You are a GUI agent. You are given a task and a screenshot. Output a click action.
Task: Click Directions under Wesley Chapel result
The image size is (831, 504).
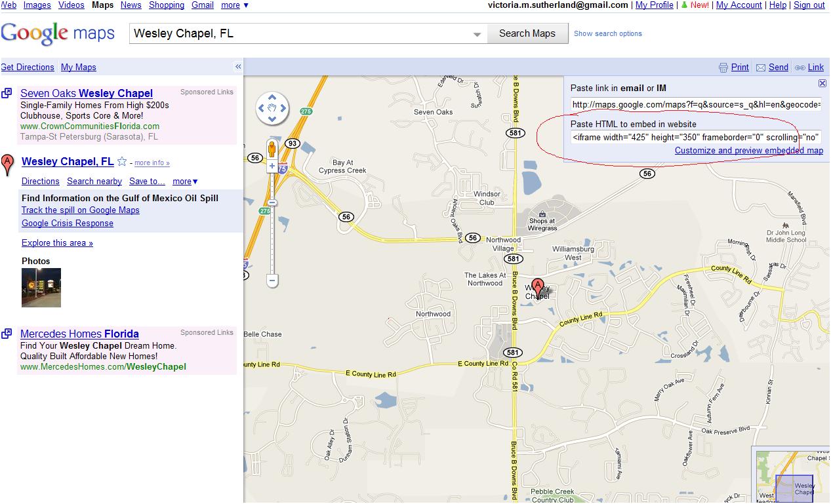[x=41, y=182]
